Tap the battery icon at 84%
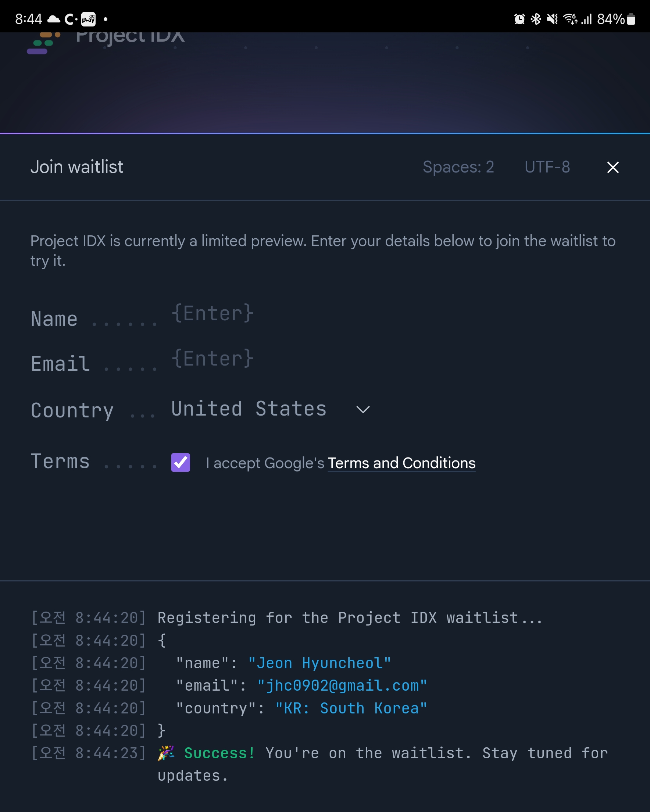The image size is (650, 812). pos(631,19)
